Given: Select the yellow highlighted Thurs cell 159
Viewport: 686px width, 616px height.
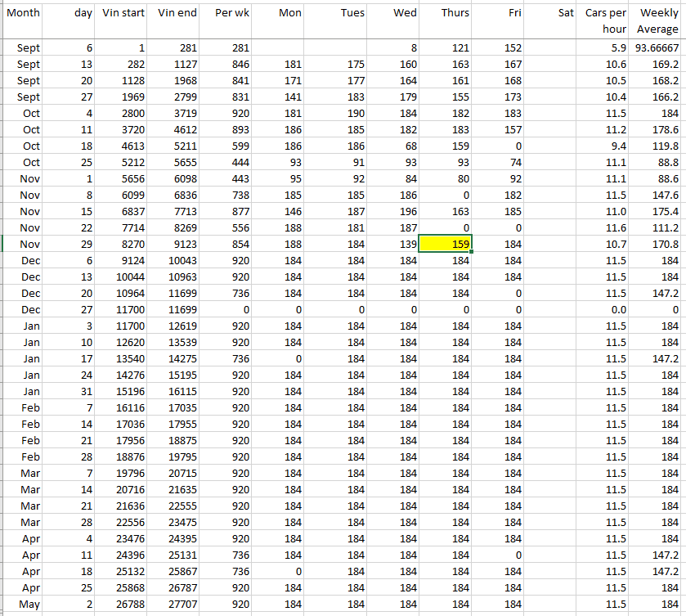Looking at the screenshot, I should coord(445,244).
